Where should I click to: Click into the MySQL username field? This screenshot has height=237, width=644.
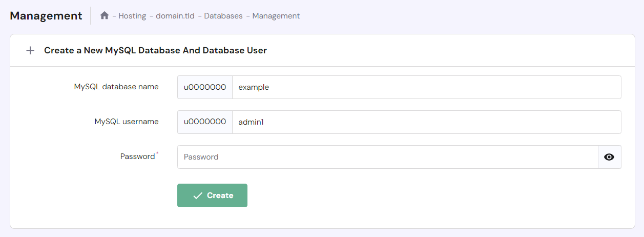pyautogui.click(x=426, y=122)
